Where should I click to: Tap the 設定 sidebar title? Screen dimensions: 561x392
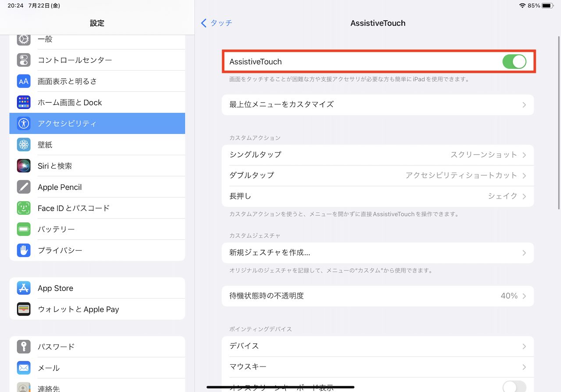coord(97,23)
